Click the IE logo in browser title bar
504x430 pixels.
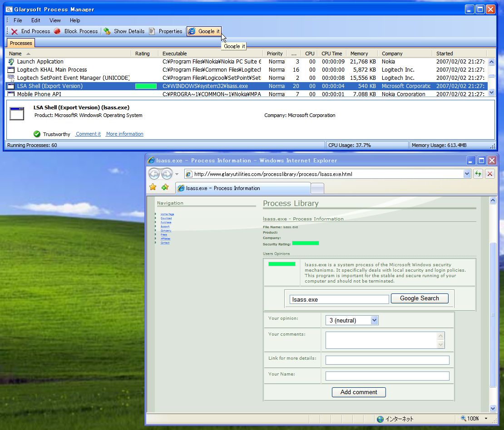[151, 160]
